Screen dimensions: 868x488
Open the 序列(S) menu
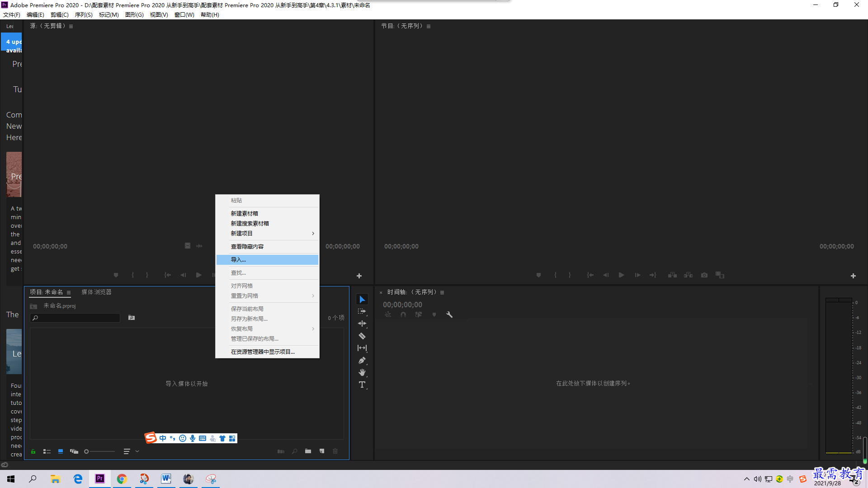click(84, 15)
